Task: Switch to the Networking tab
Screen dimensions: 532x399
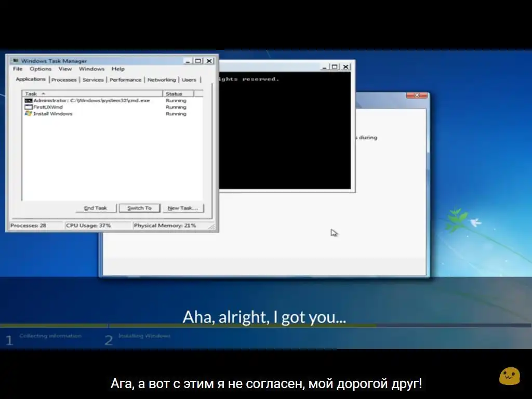Action: 162,79
